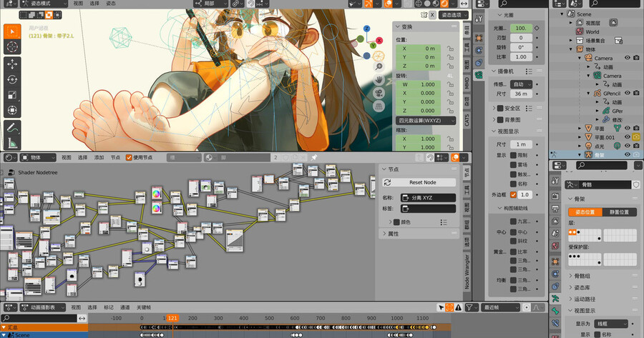Select the Select Box tool in viewport toolbar
The width and height of the screenshot is (644, 338).
coord(12,32)
